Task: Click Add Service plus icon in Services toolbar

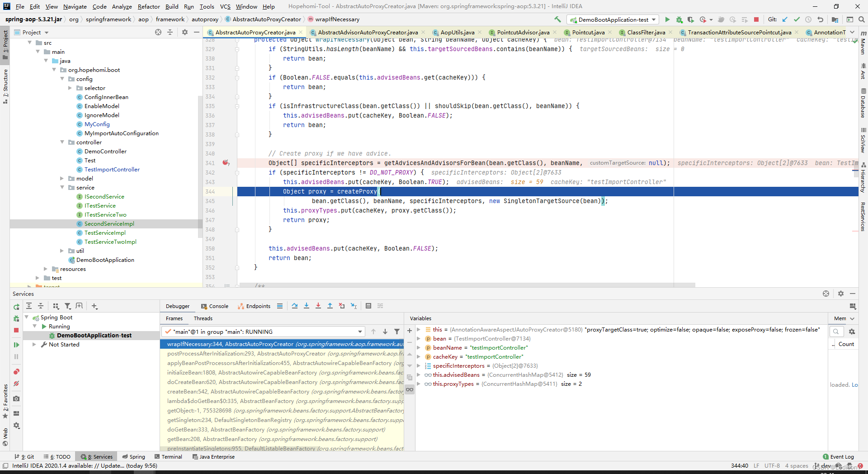Action: 94,306
